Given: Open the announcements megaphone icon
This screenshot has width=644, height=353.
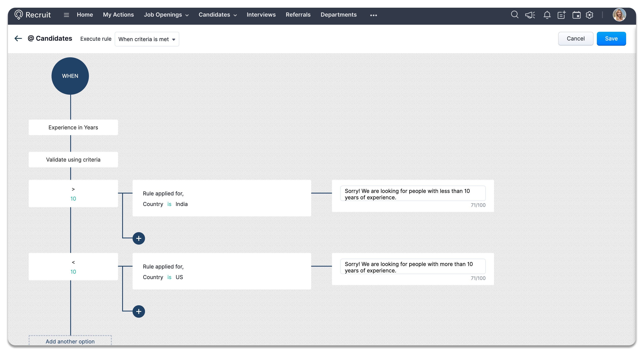Looking at the screenshot, I should 530,15.
